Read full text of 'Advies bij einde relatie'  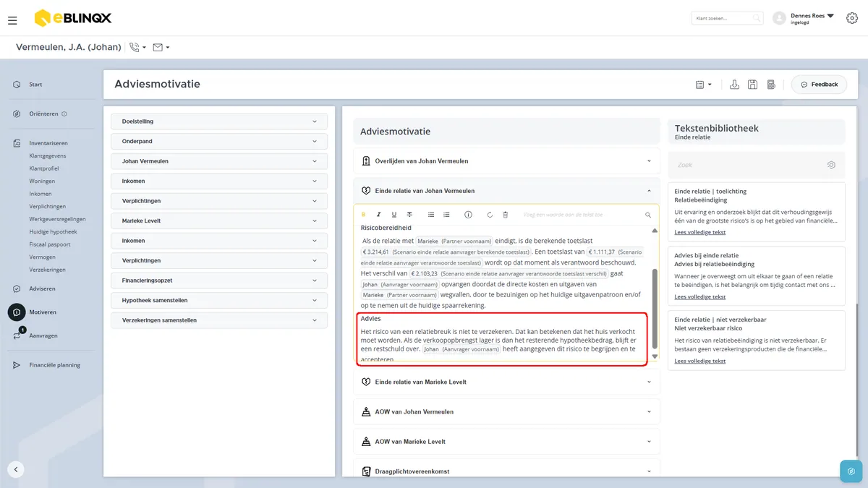(699, 296)
